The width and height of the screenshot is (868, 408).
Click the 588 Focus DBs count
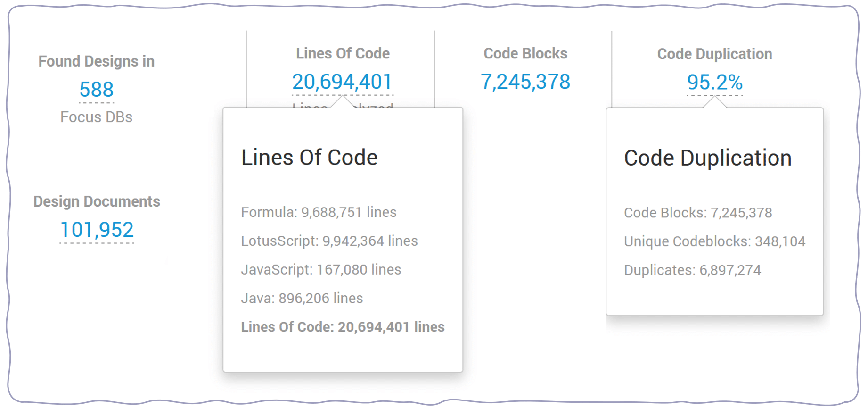97,90
